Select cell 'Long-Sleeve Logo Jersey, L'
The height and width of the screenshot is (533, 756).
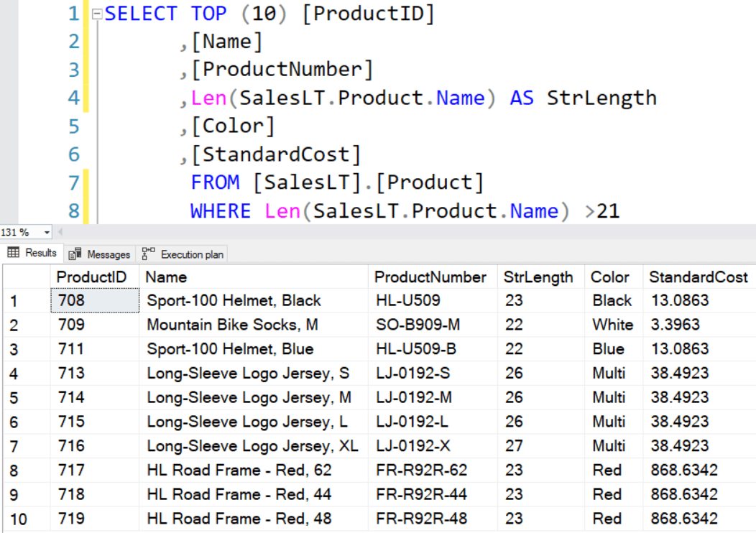coord(254,422)
